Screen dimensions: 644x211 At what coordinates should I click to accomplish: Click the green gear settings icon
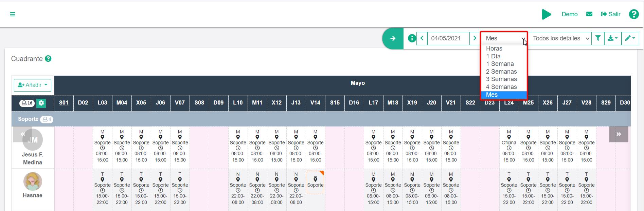click(x=41, y=103)
